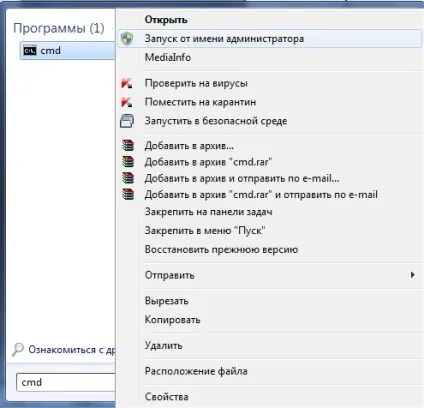The height and width of the screenshot is (408, 424).
Task: Click the sandbox window icon beside Запустить в безопасной среде
Action: click(127, 121)
